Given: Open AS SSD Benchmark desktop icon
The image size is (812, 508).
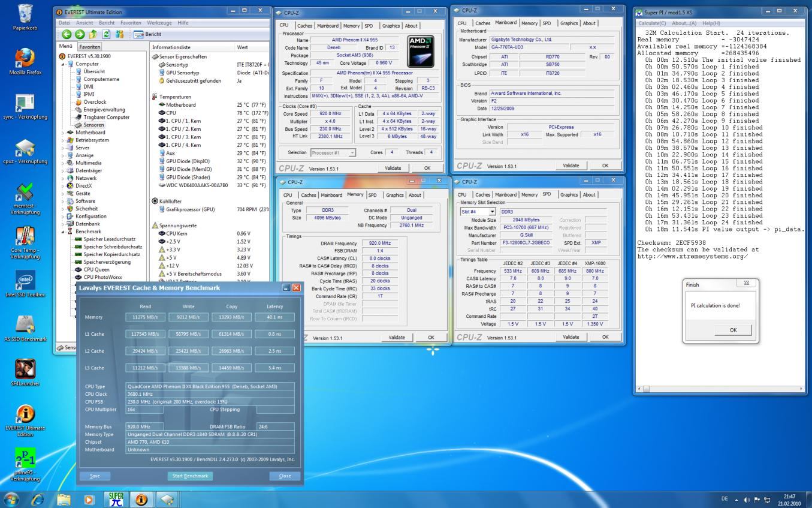Looking at the screenshot, I should point(25,329).
